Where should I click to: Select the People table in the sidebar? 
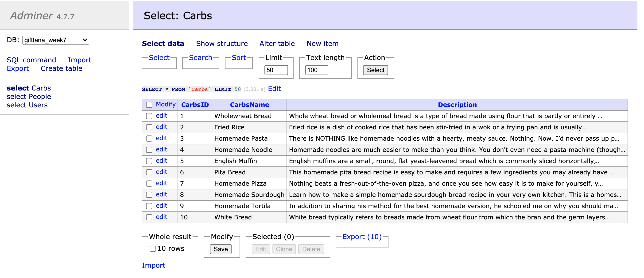(29, 96)
